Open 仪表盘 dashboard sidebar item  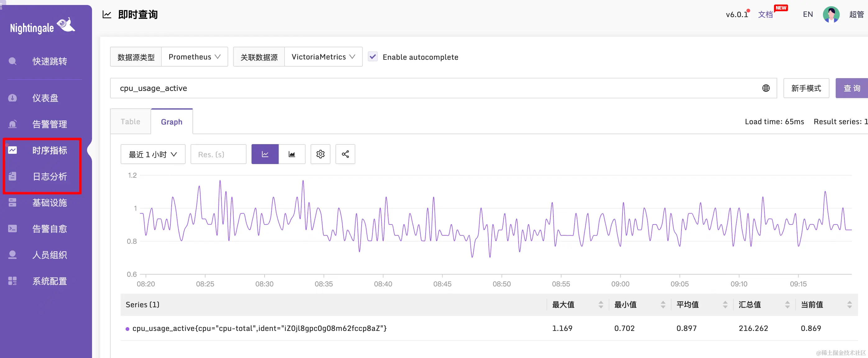[x=45, y=98]
